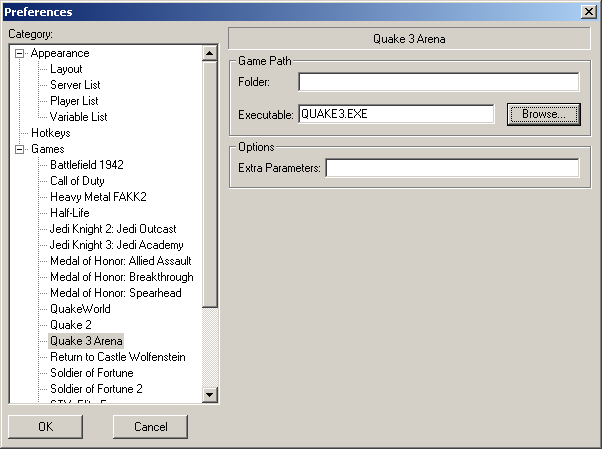Select Medal of Honor: Allied Assault
Screen dimensions: 602x449
121,261
